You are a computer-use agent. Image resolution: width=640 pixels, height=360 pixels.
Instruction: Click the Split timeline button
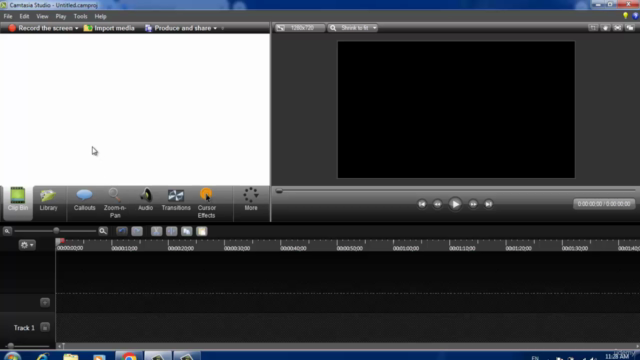pos(171,231)
